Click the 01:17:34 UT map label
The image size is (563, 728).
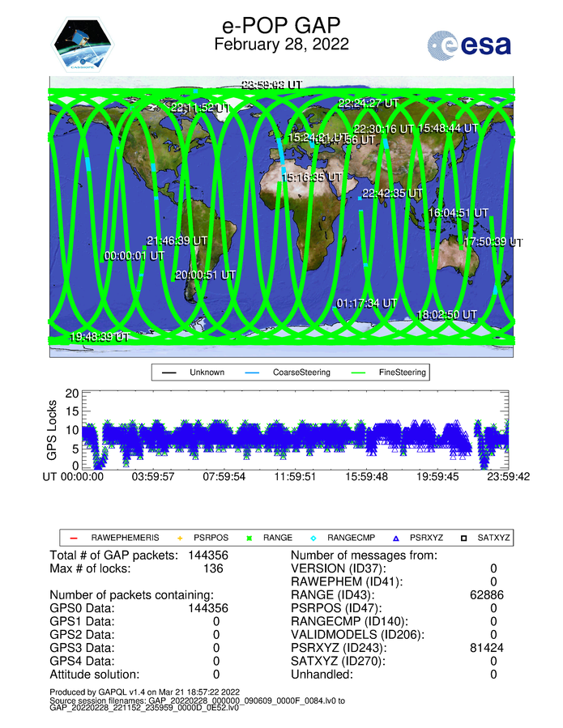[x=366, y=303]
